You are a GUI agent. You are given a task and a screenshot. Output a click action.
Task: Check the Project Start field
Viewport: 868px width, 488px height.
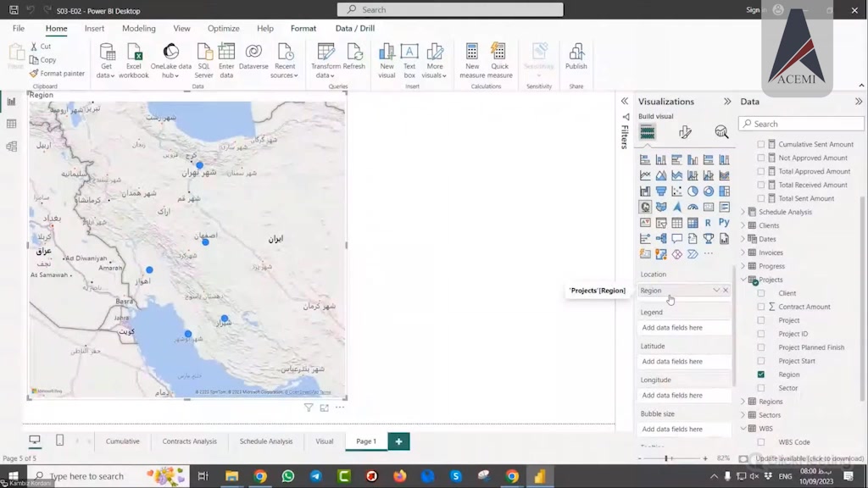pyautogui.click(x=761, y=361)
